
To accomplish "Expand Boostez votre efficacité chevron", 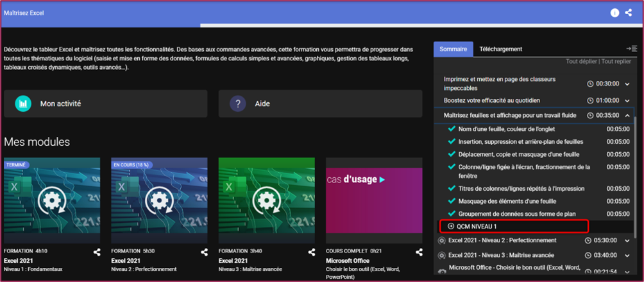I will pos(627,101).
